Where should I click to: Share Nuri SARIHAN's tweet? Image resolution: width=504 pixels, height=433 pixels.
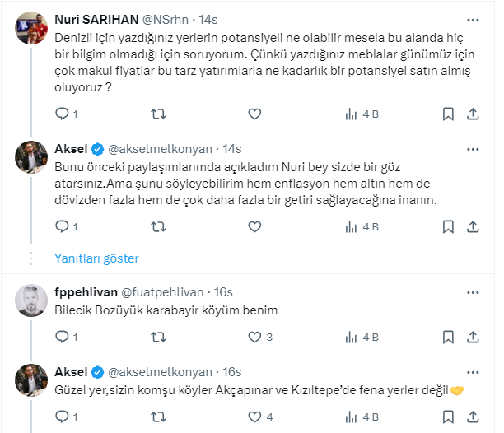point(474,114)
